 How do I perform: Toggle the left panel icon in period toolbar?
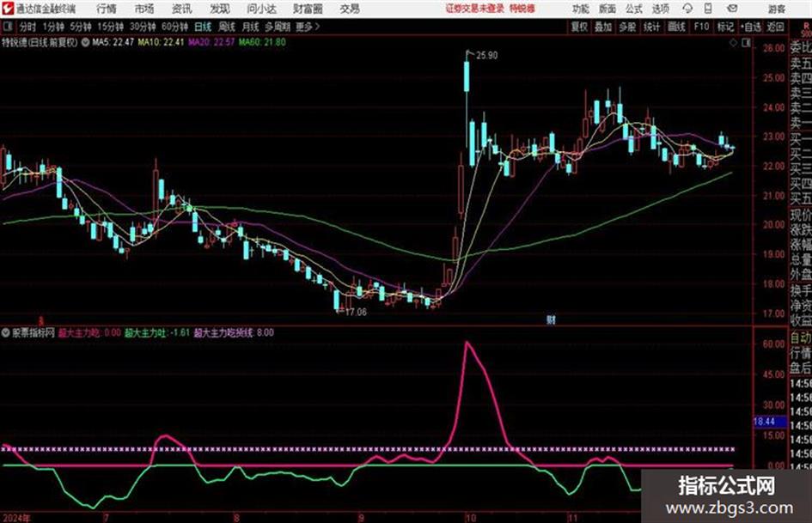click(x=8, y=27)
